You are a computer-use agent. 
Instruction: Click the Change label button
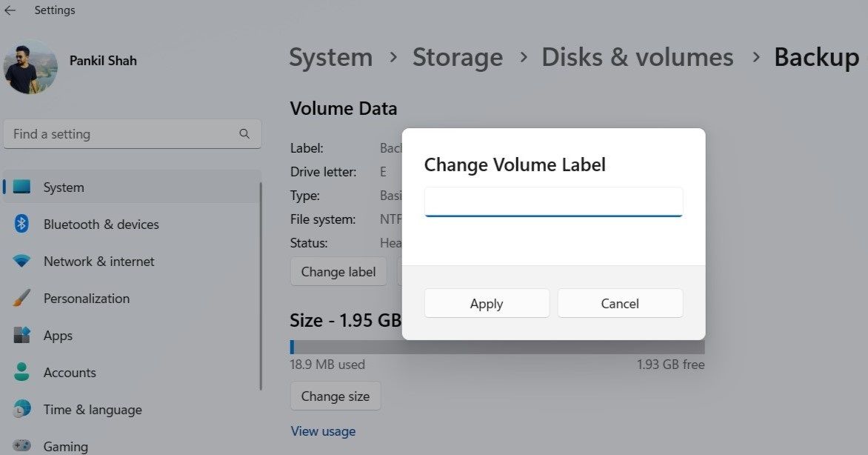[x=338, y=271]
